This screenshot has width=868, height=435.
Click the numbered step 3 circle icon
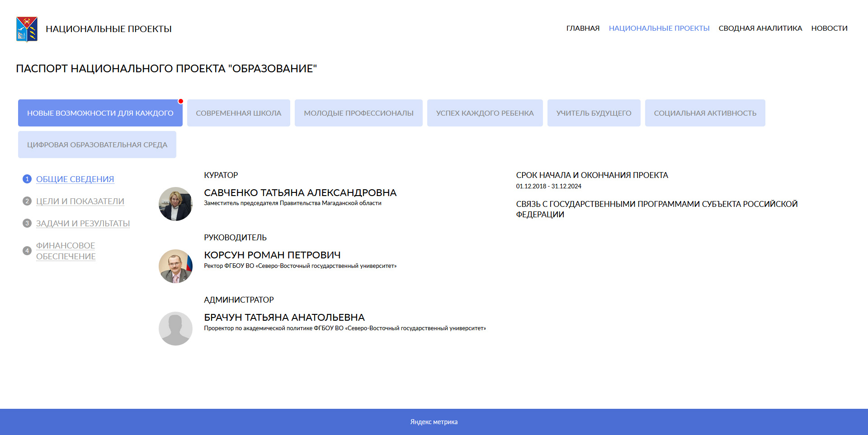27,223
